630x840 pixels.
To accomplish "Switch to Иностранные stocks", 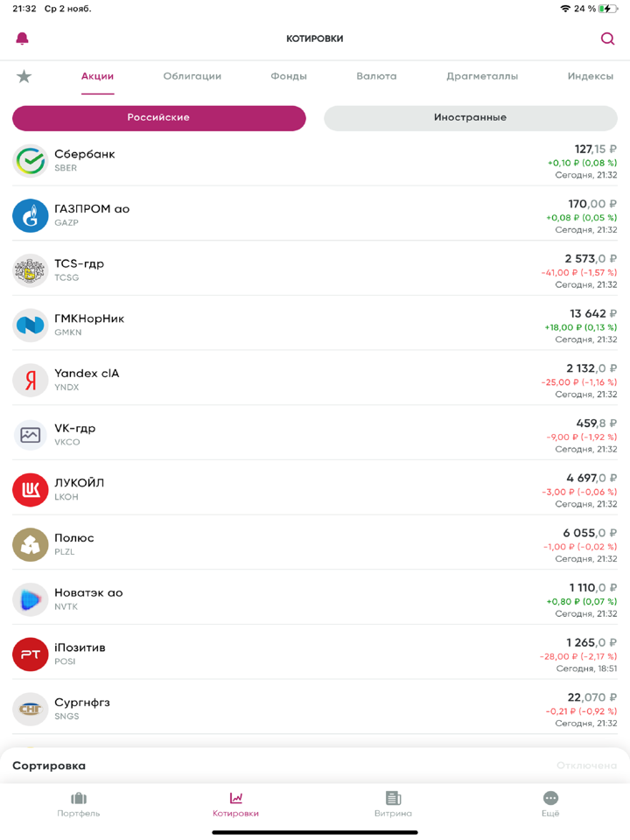I will coord(470,117).
